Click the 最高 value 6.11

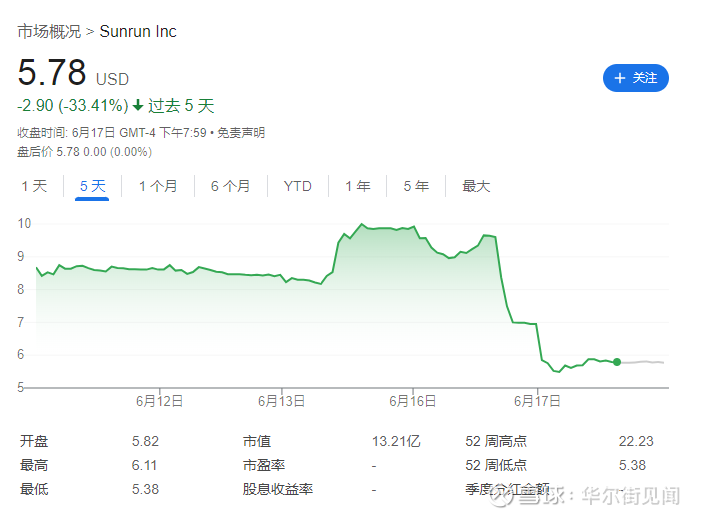tap(144, 466)
